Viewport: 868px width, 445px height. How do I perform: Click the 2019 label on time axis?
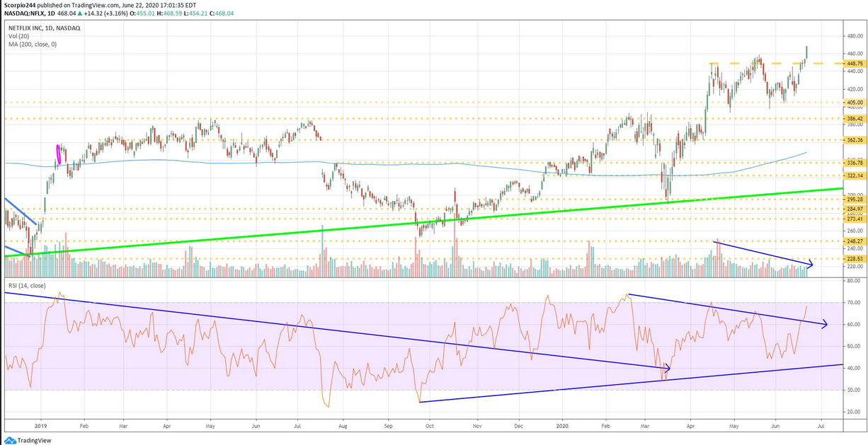pos(40,427)
